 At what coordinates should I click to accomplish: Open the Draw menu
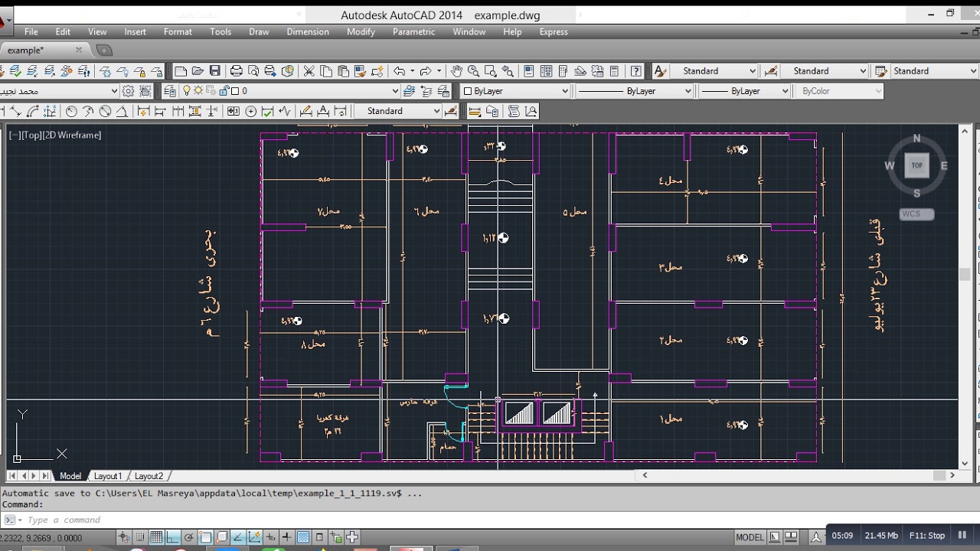pos(259,32)
